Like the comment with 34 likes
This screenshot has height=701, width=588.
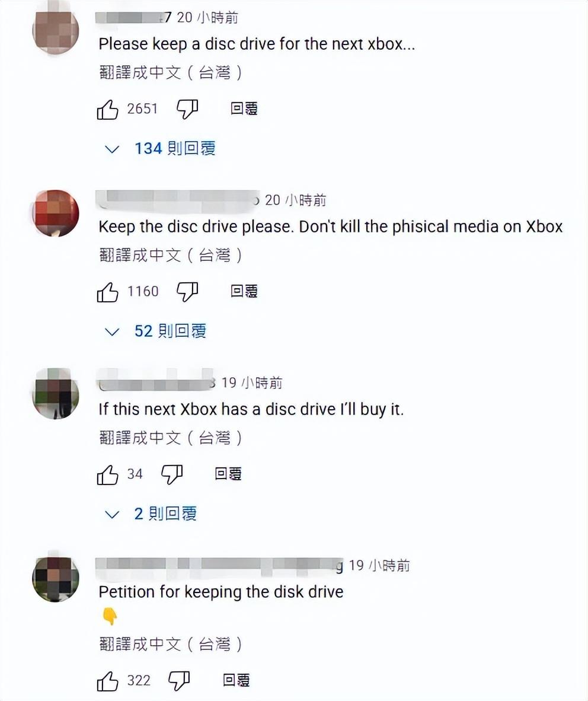tap(107, 474)
